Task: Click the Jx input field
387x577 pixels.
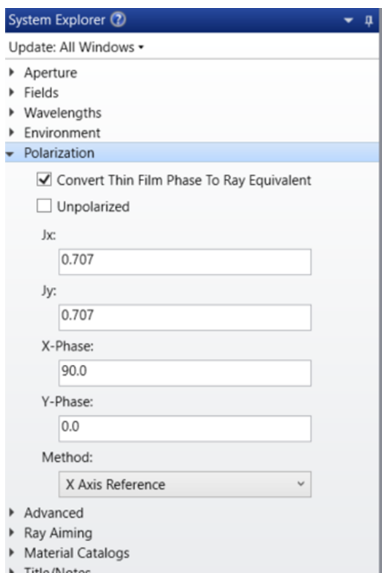Action: [185, 262]
